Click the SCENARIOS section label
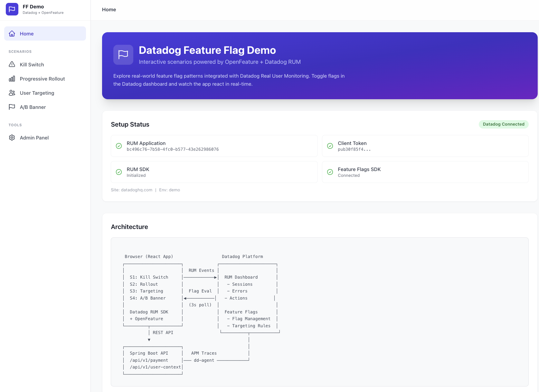 click(x=20, y=52)
